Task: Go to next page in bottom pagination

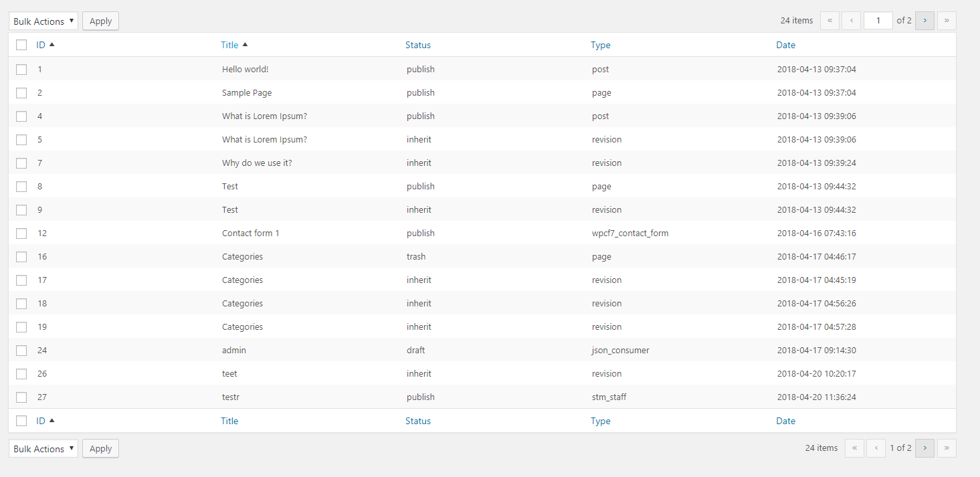Action: 924,448
